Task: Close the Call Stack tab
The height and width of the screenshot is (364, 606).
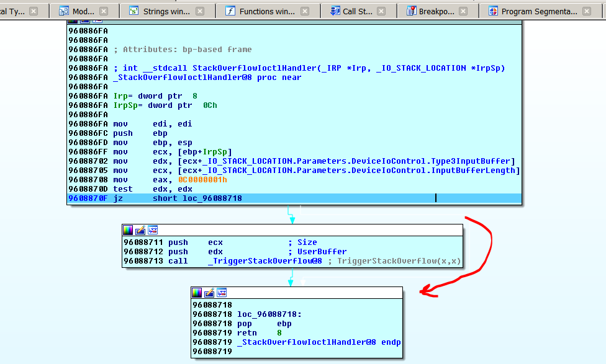Action: pyautogui.click(x=381, y=11)
